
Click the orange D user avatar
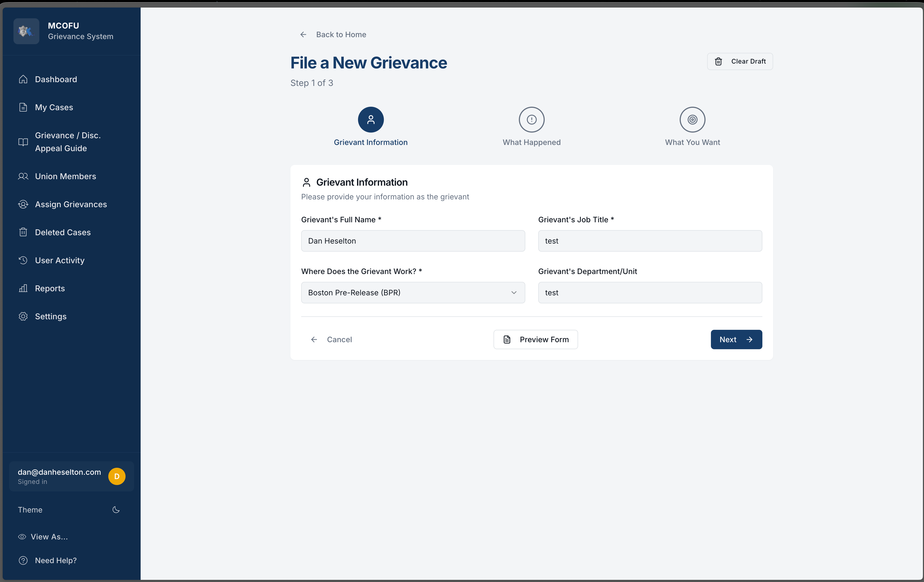click(x=117, y=476)
